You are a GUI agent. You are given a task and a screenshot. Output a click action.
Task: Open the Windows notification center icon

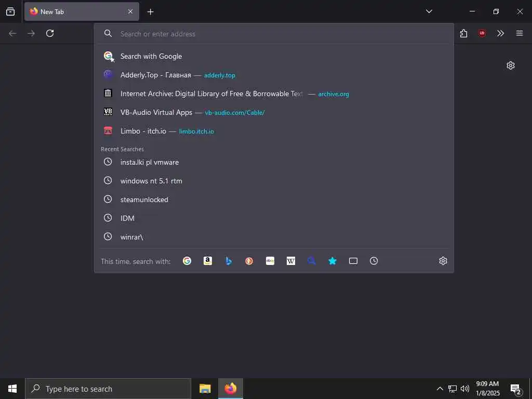pyautogui.click(x=516, y=389)
